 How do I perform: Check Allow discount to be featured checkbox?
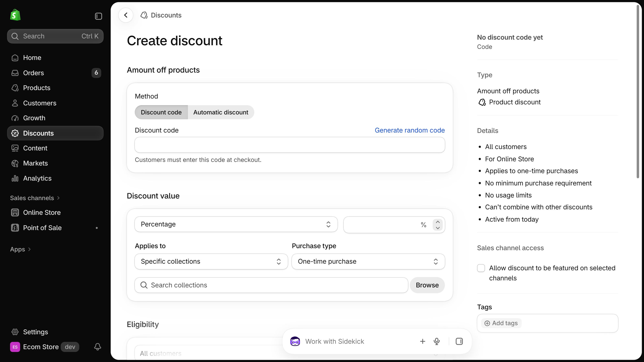point(481,268)
